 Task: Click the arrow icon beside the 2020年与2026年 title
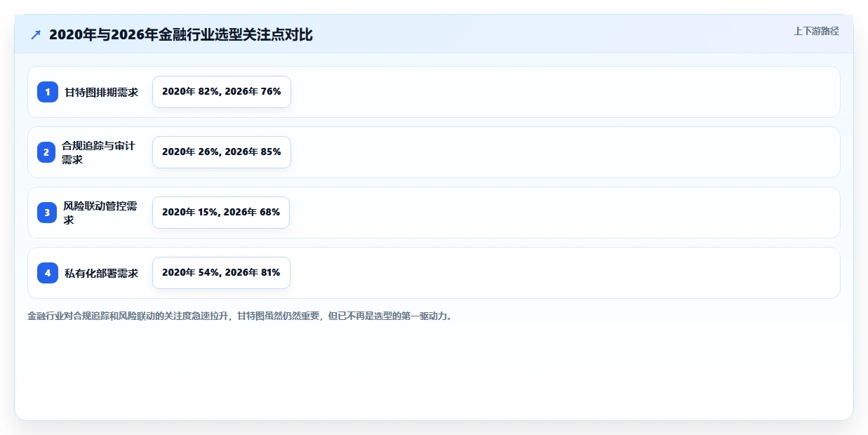coord(36,34)
